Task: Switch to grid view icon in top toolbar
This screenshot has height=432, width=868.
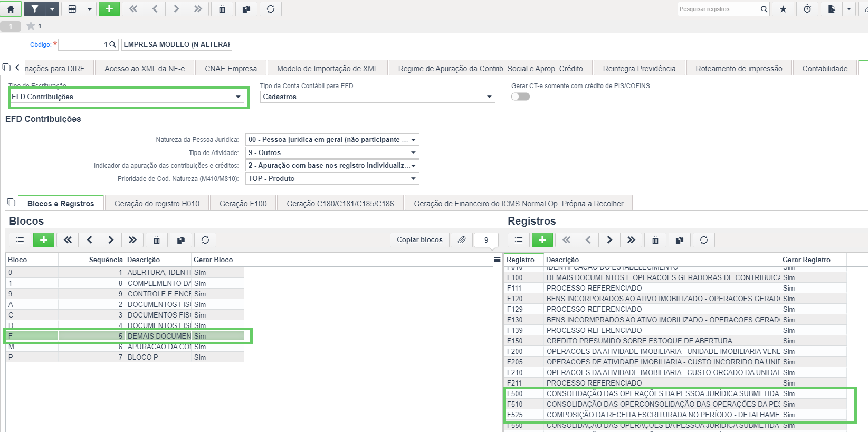Action: click(72, 9)
